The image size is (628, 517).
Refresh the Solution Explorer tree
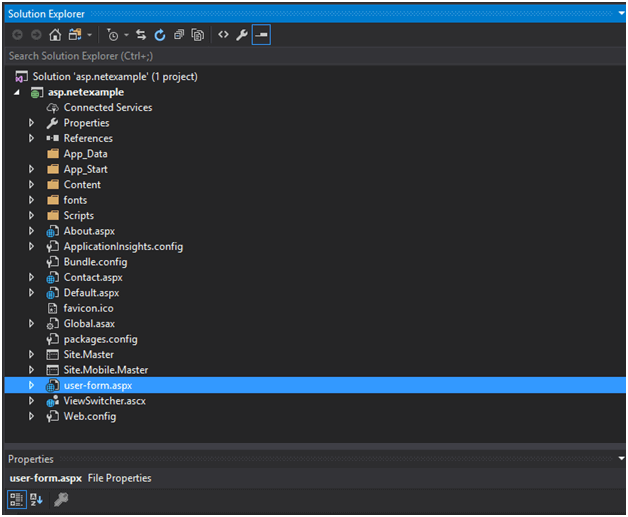(159, 35)
